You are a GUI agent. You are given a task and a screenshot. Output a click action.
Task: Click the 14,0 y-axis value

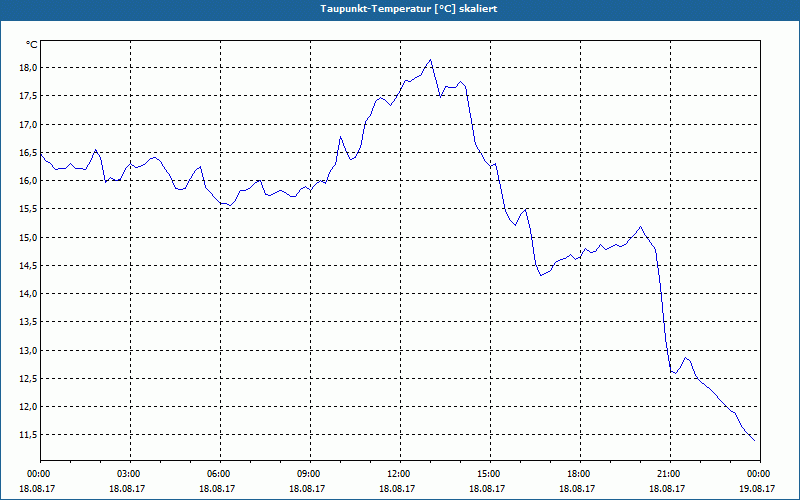click(x=30, y=293)
